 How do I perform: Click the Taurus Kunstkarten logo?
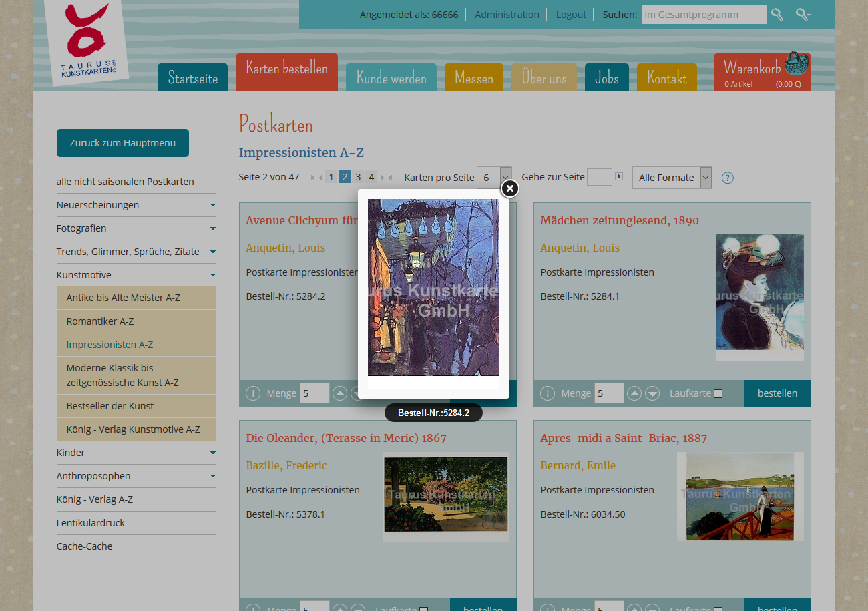[x=86, y=42]
